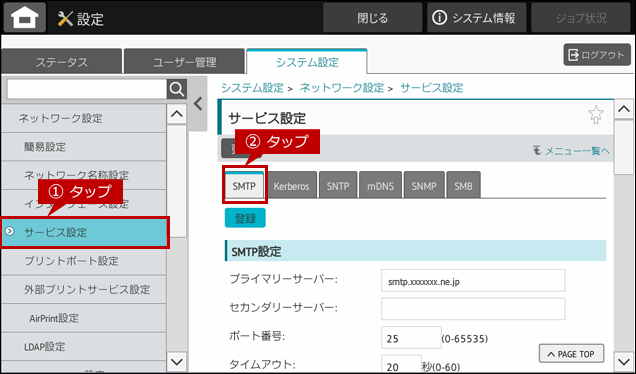
Task: Click the PAGE TOP button
Action: (x=571, y=354)
